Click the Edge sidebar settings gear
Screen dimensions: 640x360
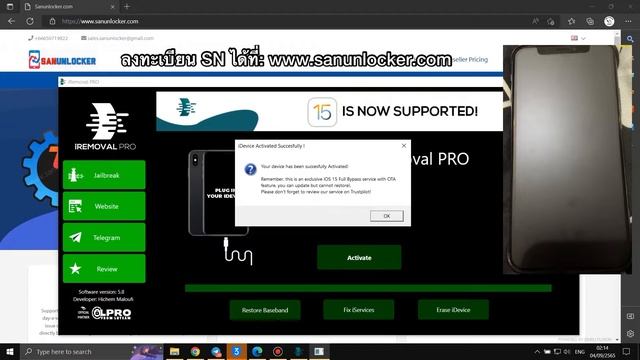630,333
